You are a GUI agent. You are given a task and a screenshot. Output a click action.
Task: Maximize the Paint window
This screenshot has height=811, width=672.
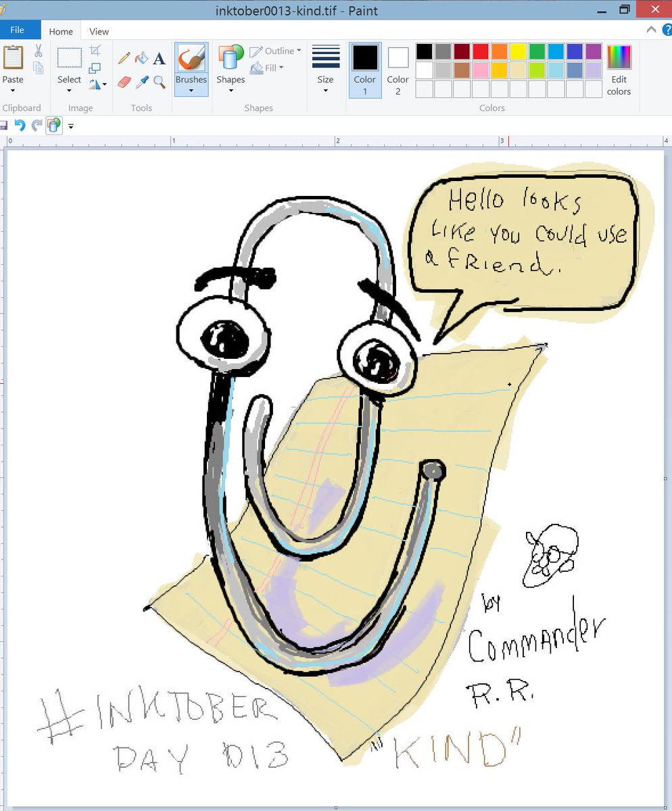625,9
